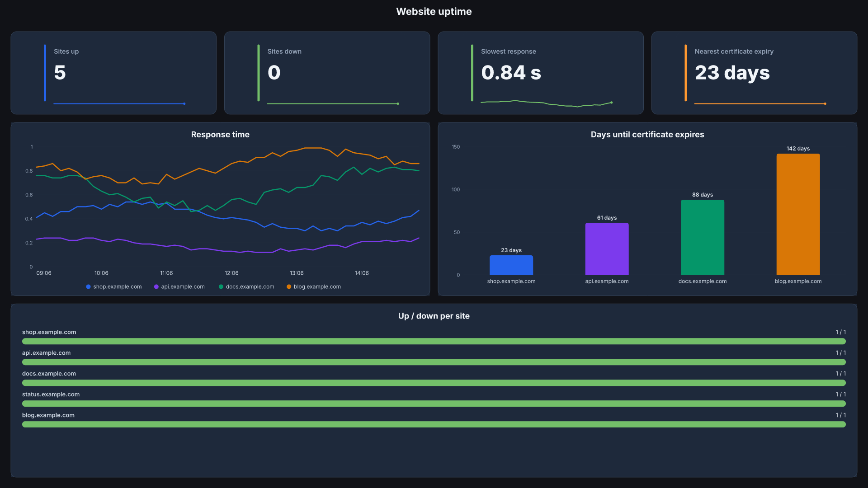Image resolution: width=868 pixels, height=488 pixels.
Task: Click the 23 days bar label
Action: (511, 250)
